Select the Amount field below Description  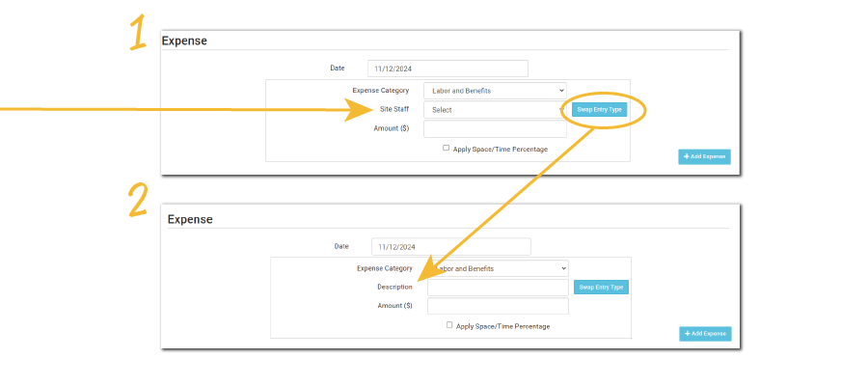[x=498, y=306]
